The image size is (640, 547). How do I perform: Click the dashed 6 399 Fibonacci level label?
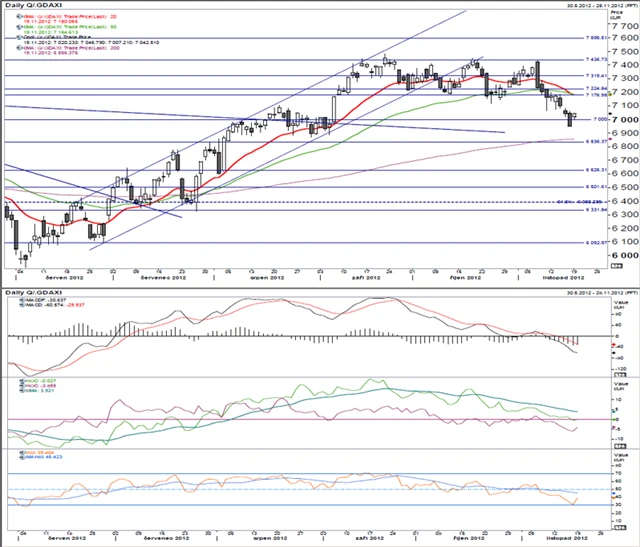(580, 202)
